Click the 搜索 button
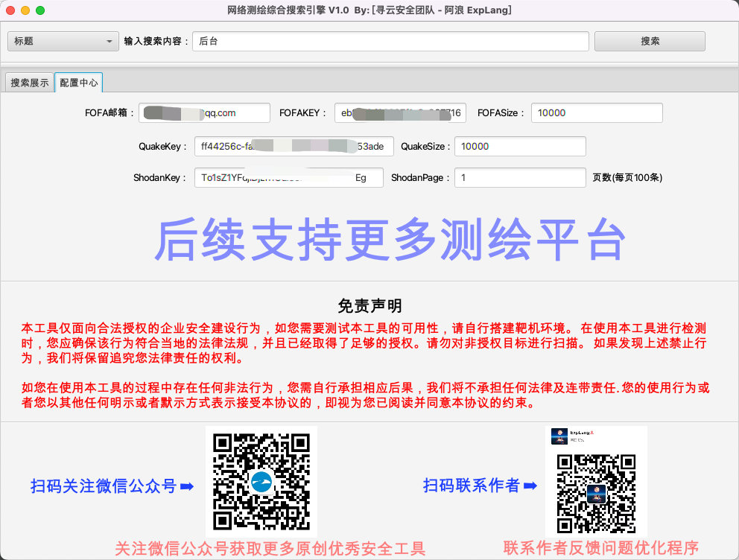 [650, 42]
